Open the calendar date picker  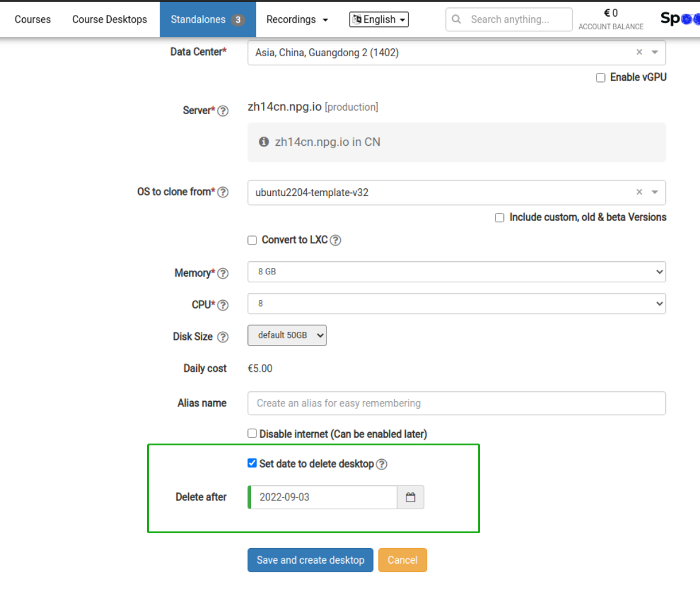(x=410, y=497)
